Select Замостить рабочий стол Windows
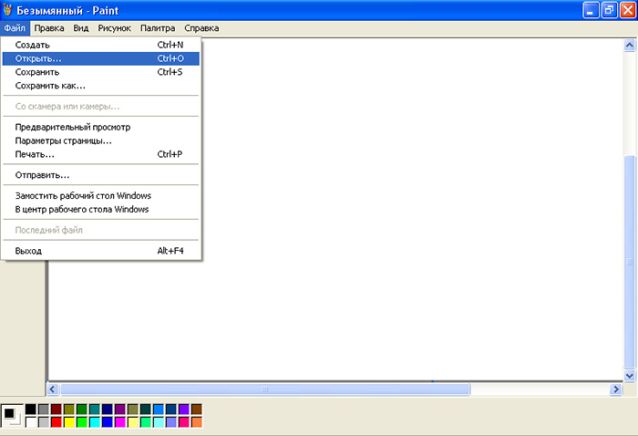This screenshot has width=638, height=436. click(101, 196)
